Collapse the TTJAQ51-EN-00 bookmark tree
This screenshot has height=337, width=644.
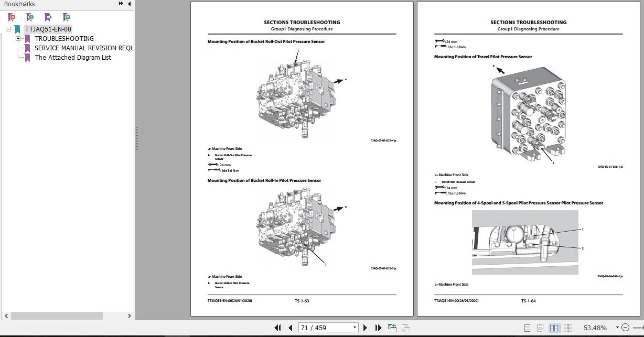coord(8,29)
